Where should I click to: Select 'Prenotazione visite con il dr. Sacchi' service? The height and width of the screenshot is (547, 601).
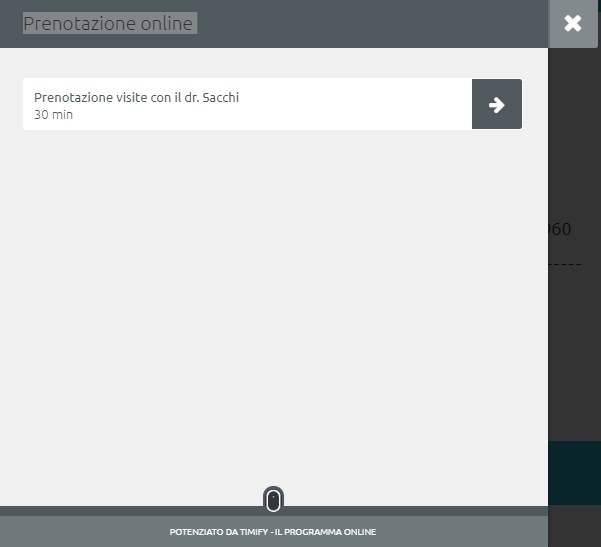tap(137, 98)
